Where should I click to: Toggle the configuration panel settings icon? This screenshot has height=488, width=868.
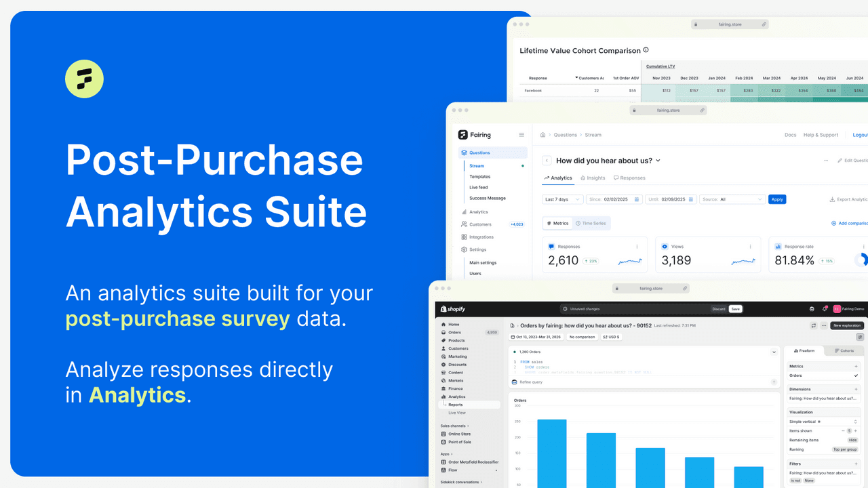click(860, 337)
